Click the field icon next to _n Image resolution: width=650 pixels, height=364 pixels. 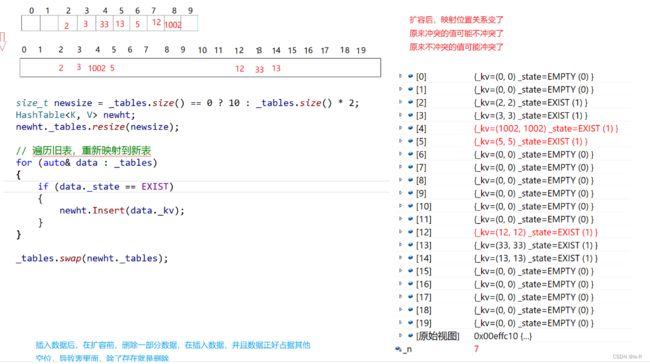398,349
